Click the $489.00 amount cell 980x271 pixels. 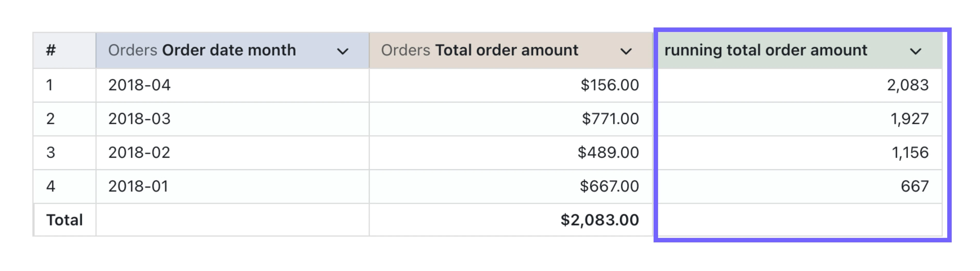tap(608, 153)
